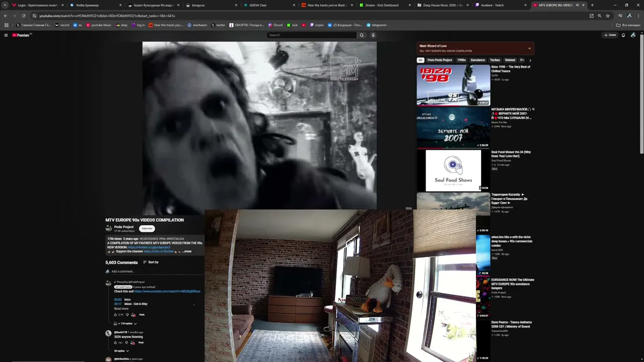Open the tab search dropdown arrow
Viewport: 644px width, 362px height.
(x=5, y=5)
